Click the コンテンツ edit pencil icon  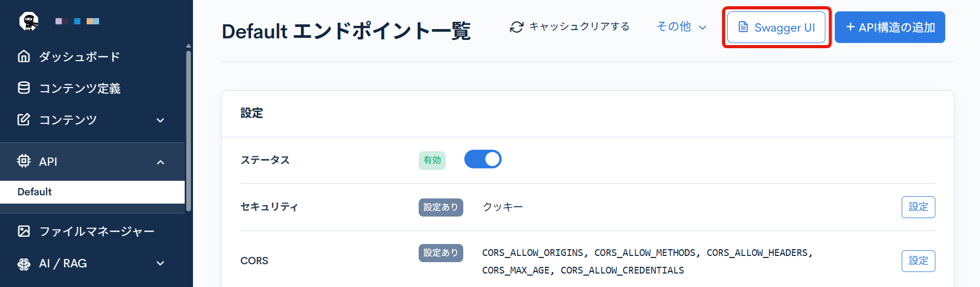click(x=24, y=120)
